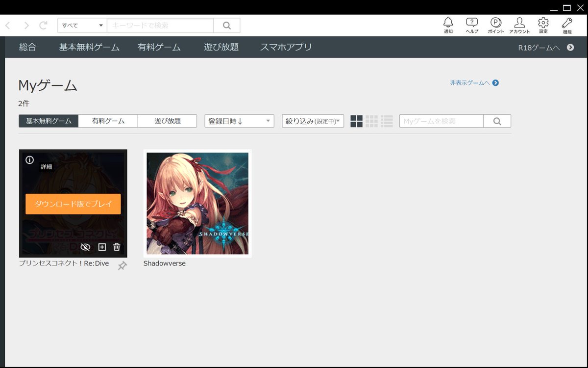This screenshot has height=368, width=588.
Task: Delete game with trash icon
Action: [117, 247]
